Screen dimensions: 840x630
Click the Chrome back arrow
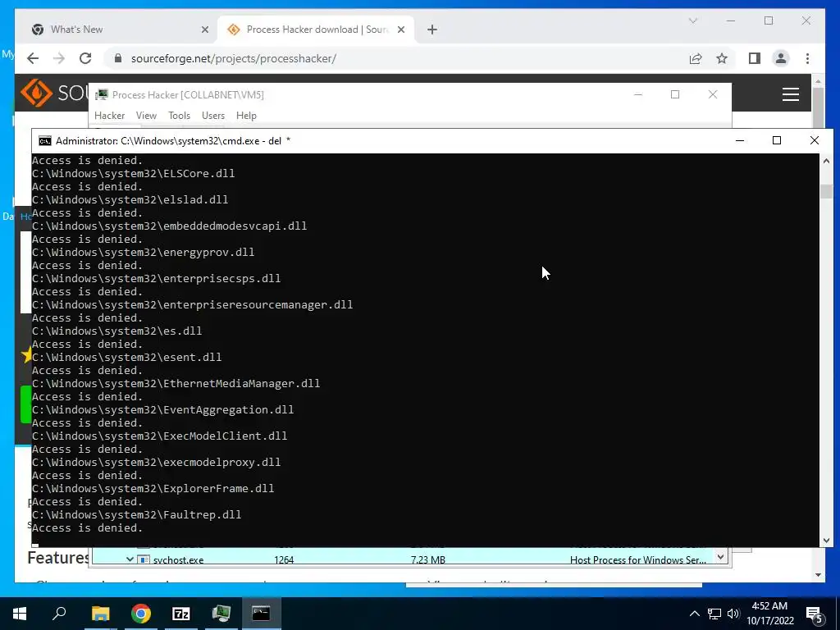click(33, 58)
